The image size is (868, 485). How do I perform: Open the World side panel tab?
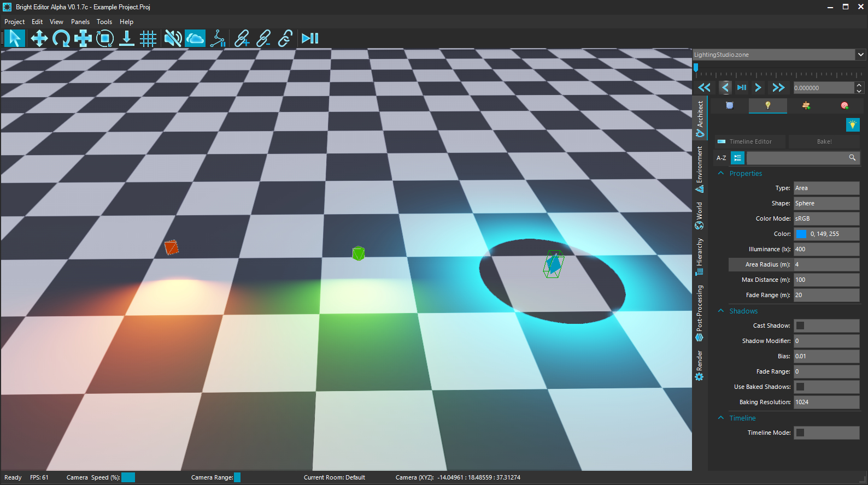(x=700, y=215)
